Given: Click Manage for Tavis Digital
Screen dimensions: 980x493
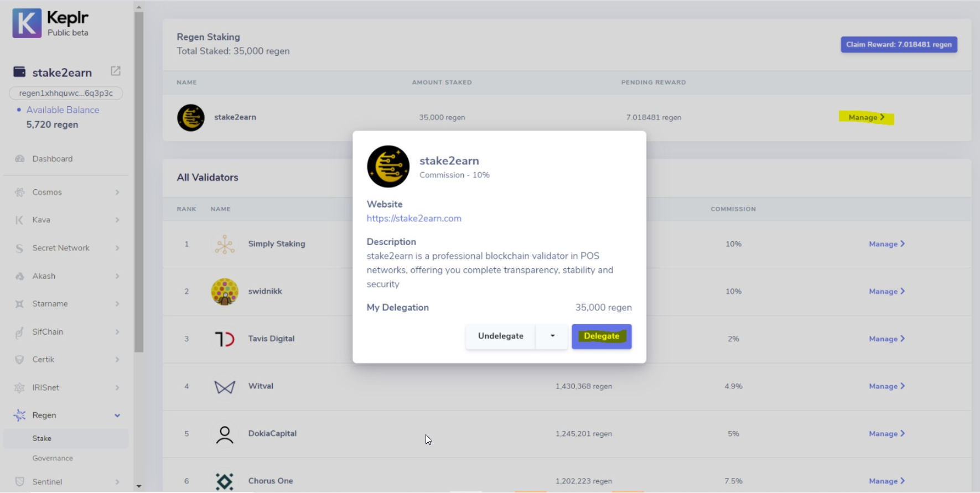Looking at the screenshot, I should (887, 339).
